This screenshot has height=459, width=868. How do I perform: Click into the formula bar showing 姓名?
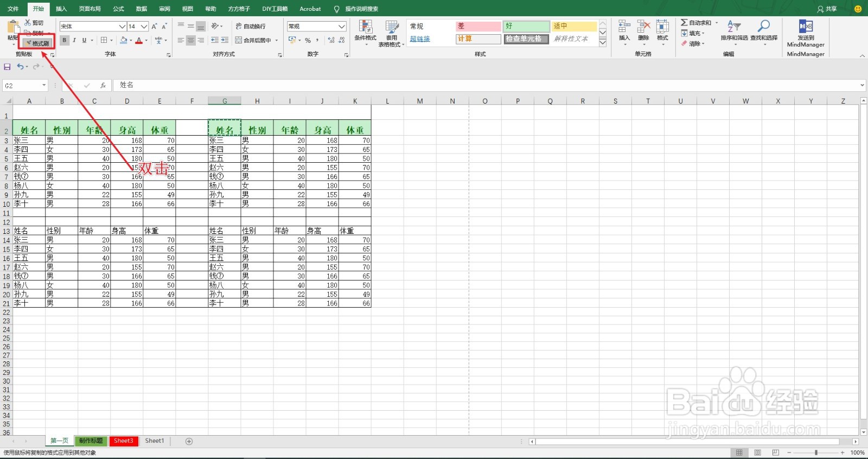(488, 85)
